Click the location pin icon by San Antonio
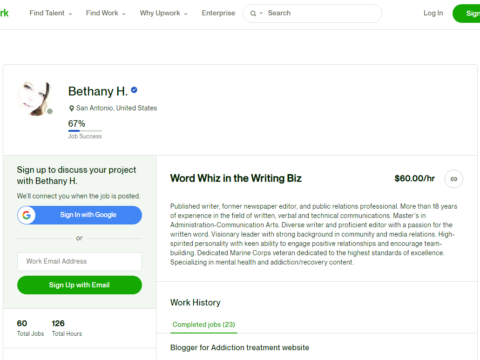Image resolution: width=480 pixels, height=360 pixels. (x=71, y=108)
